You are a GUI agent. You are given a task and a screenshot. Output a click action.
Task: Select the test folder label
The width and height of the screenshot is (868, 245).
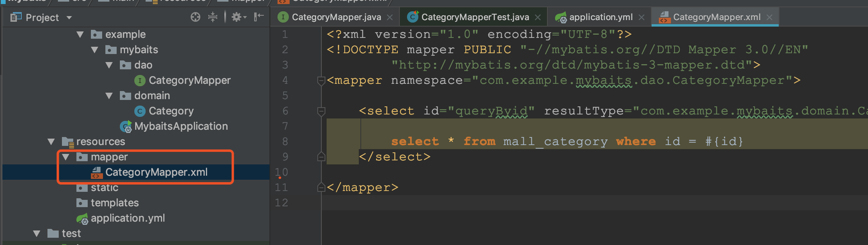coord(71,234)
